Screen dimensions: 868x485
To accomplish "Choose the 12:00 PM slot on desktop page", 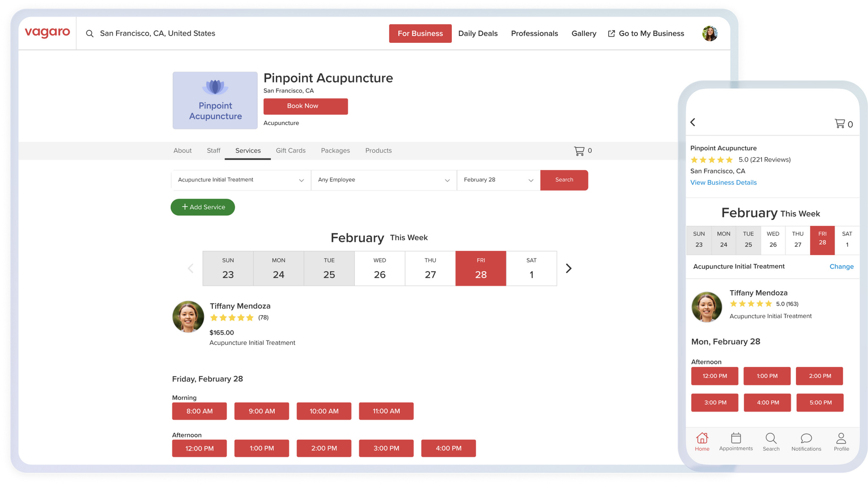I will (x=199, y=449).
